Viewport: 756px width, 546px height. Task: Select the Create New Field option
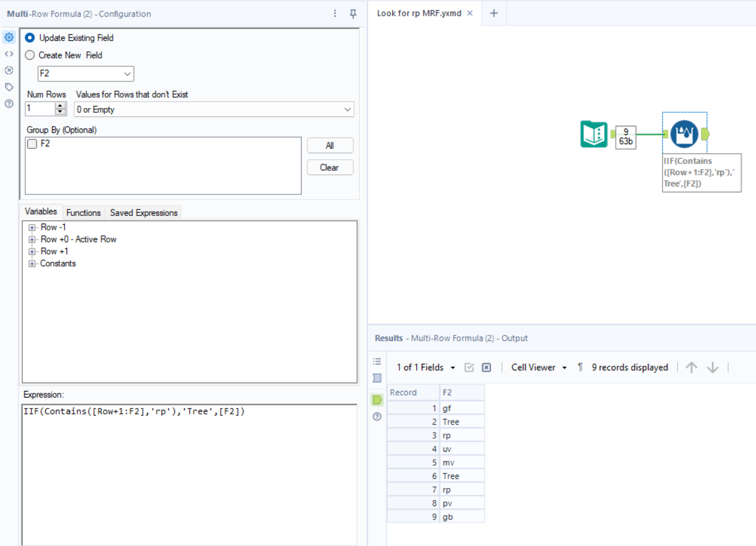[x=30, y=55]
